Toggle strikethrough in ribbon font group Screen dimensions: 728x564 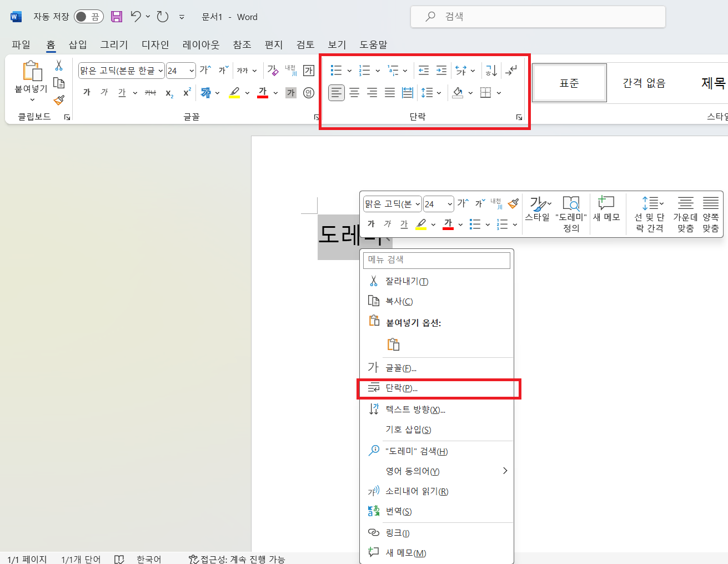pos(150,93)
